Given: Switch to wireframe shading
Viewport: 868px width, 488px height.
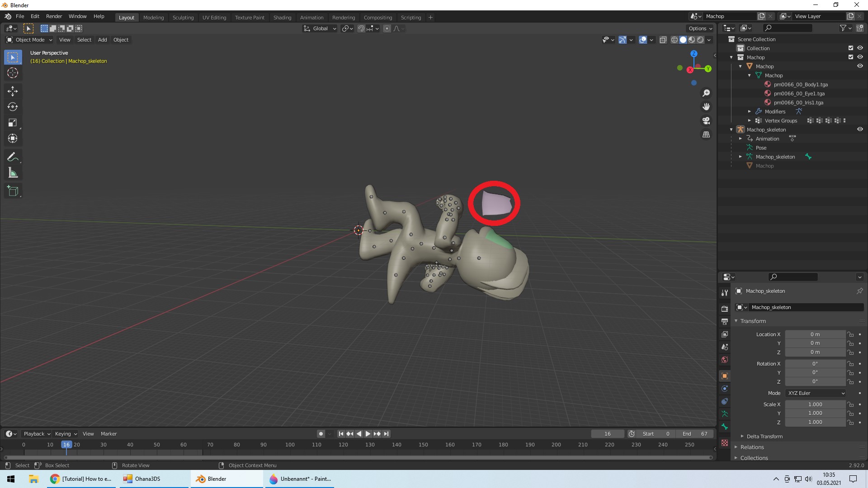Looking at the screenshot, I should [675, 40].
